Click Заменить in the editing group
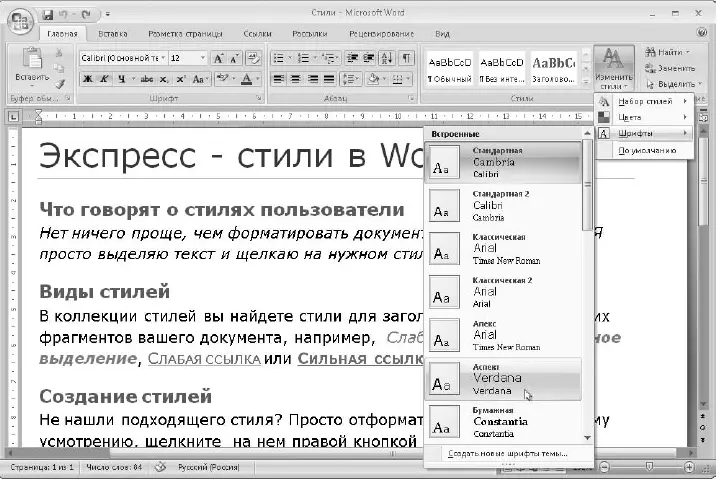This screenshot has width=717, height=481. coord(670,68)
